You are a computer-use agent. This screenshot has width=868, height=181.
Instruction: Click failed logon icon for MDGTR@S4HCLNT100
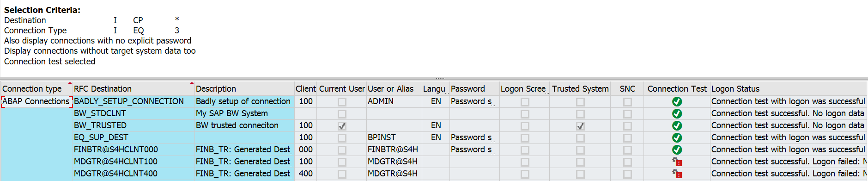pyautogui.click(x=677, y=162)
